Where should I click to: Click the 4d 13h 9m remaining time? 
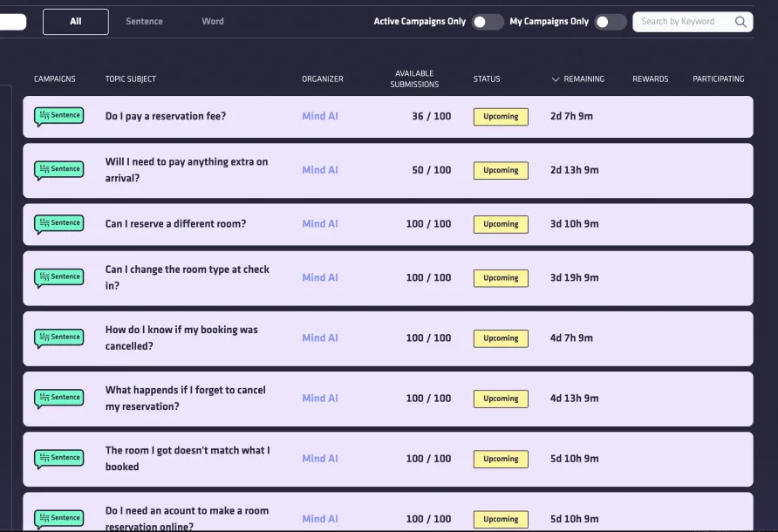[x=574, y=398]
